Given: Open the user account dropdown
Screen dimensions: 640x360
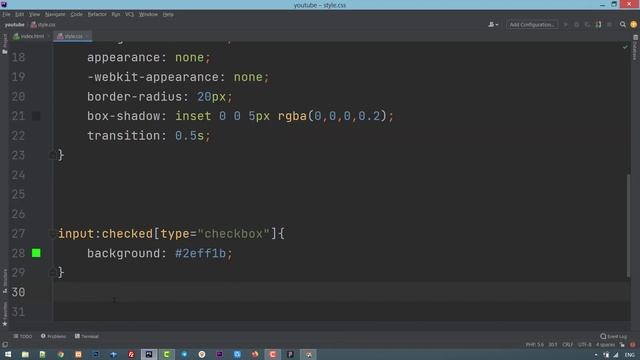Looking at the screenshot, I should [x=493, y=25].
